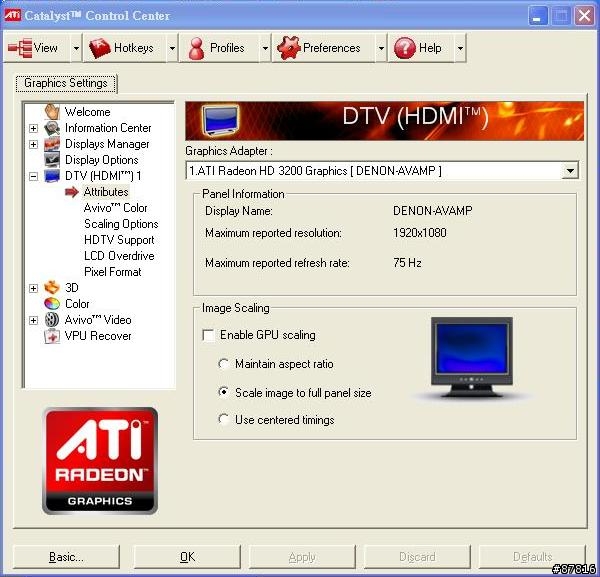Open Scaling Options page
This screenshot has height=577, width=600.
pos(121,224)
